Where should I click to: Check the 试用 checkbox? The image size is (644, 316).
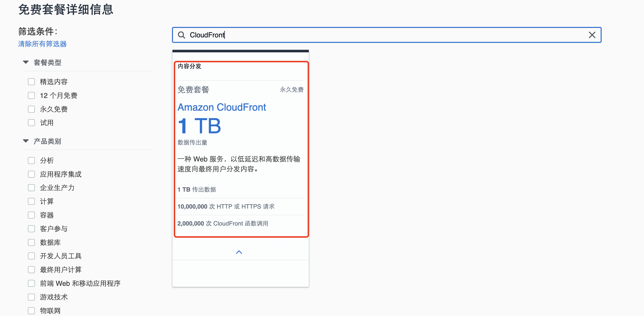[31, 123]
